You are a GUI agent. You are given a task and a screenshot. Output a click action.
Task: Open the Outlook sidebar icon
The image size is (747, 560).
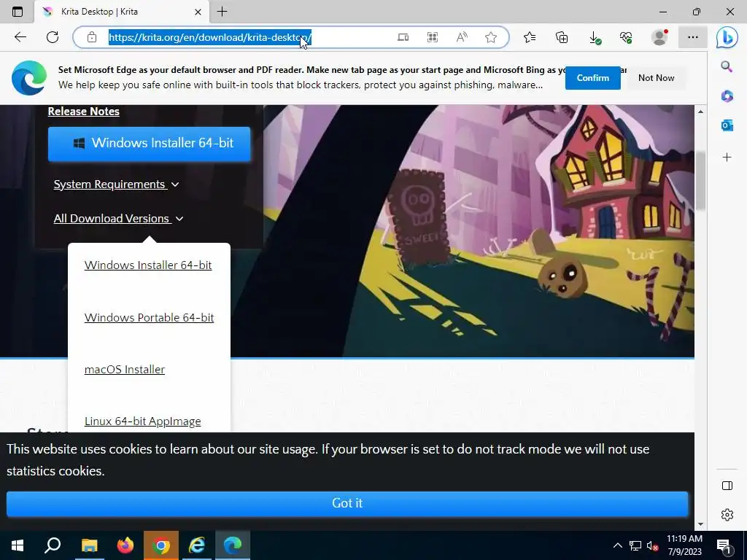[x=727, y=125]
